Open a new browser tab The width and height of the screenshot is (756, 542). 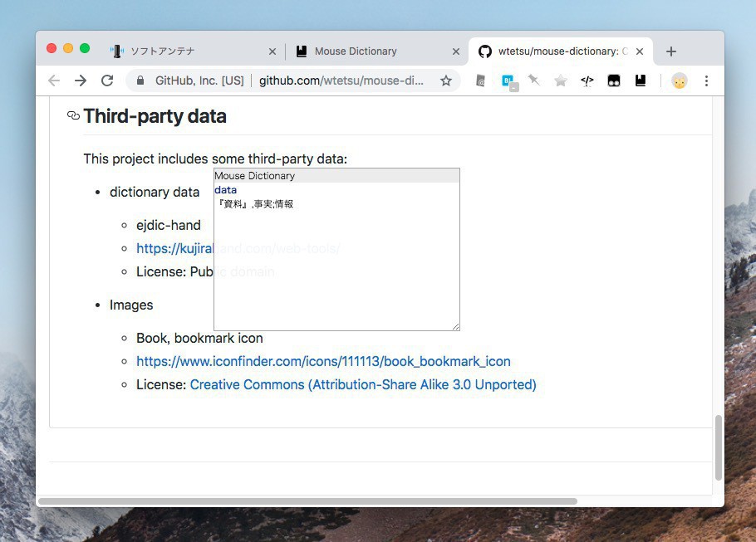[x=671, y=51]
